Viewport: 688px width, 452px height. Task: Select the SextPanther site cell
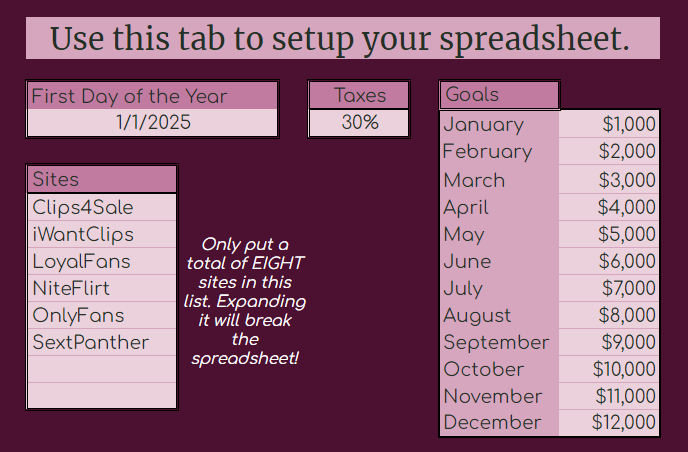(x=102, y=342)
